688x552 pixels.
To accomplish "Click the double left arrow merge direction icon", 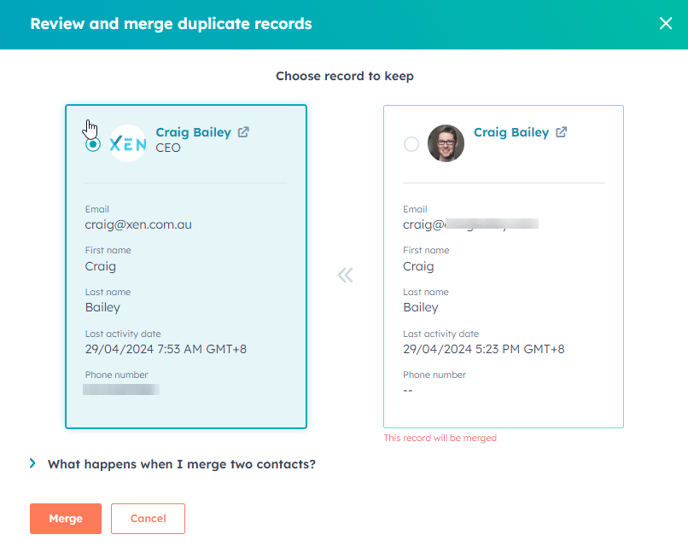I will click(345, 275).
